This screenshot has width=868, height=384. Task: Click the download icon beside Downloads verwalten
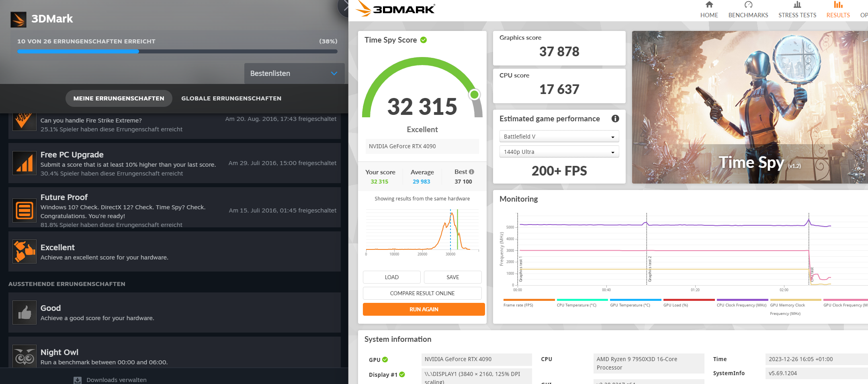(78, 380)
